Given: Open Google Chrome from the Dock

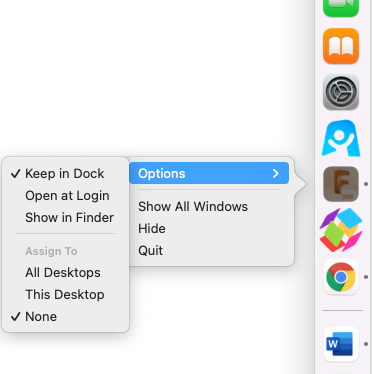Looking at the screenshot, I should pos(341,277).
